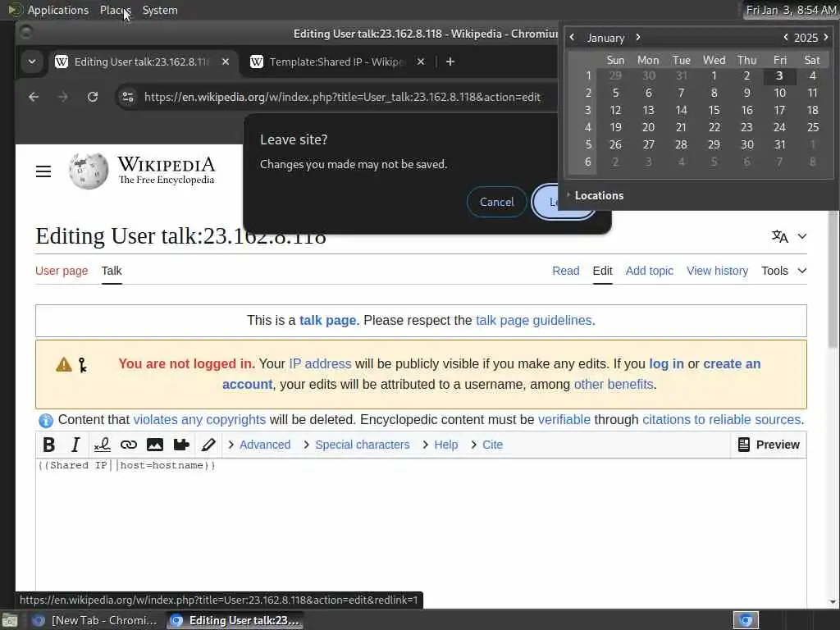Go to next month in calendar
The width and height of the screenshot is (840, 630).
coord(638,38)
